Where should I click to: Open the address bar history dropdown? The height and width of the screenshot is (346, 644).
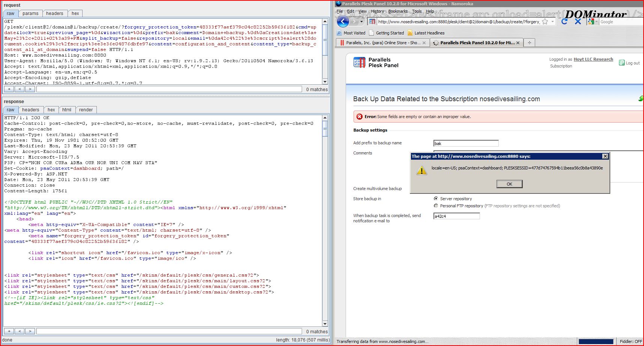pyautogui.click(x=552, y=22)
